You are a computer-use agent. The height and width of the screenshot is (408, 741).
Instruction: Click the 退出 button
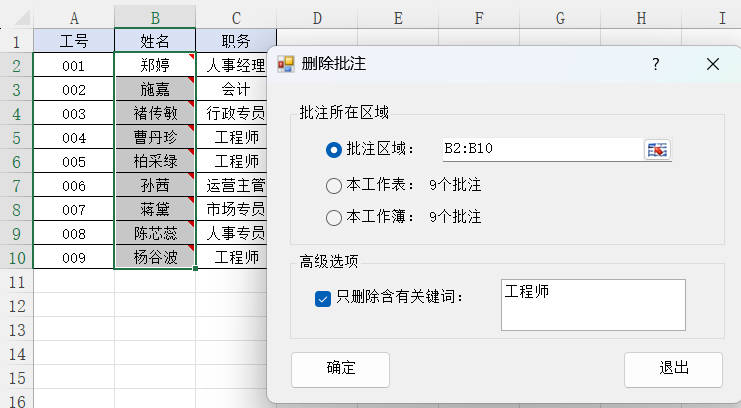(673, 368)
